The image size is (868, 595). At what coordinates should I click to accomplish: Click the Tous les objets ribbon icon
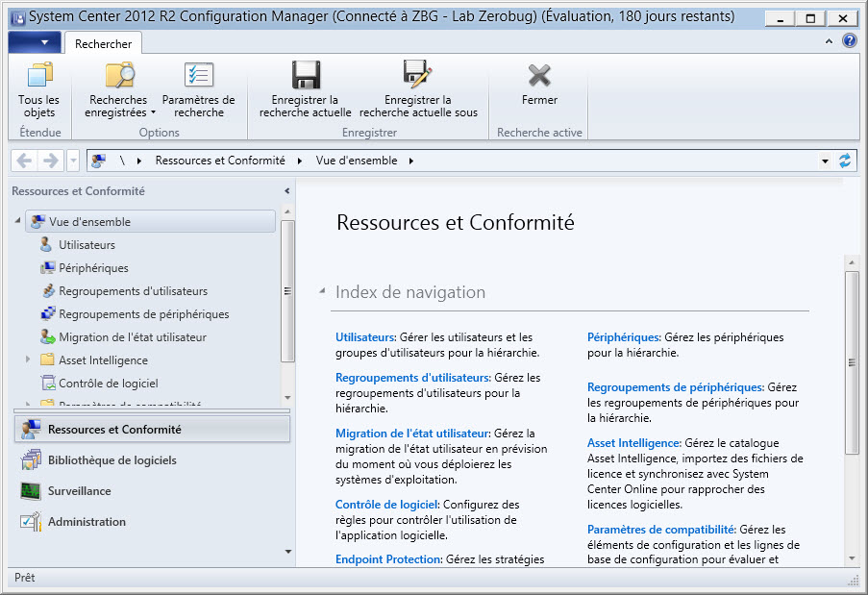(x=38, y=77)
